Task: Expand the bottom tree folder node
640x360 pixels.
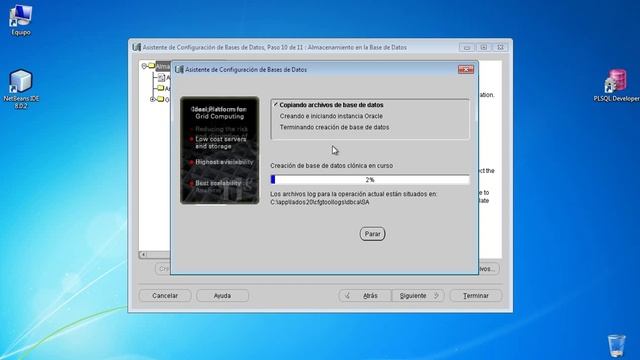Action: coord(153,99)
